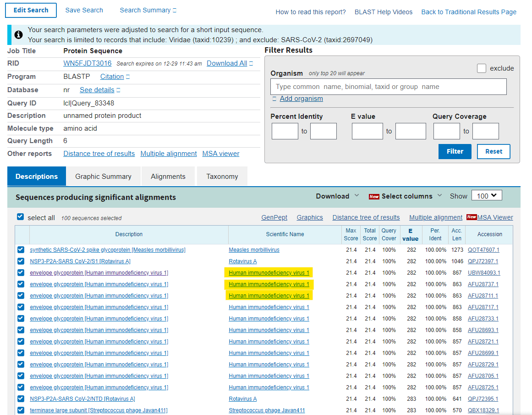Open the Distance tree of results report link
Screen dimensions: 532x415
(x=99, y=154)
